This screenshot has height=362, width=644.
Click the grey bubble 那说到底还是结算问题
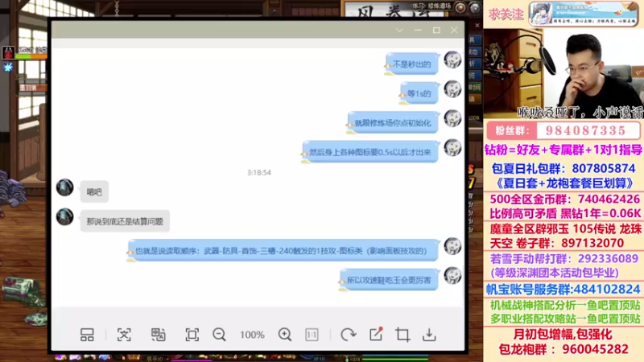[125, 221]
